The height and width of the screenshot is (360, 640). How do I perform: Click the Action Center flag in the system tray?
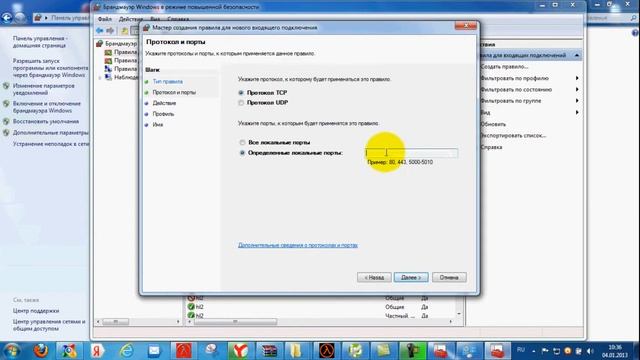pos(545,351)
